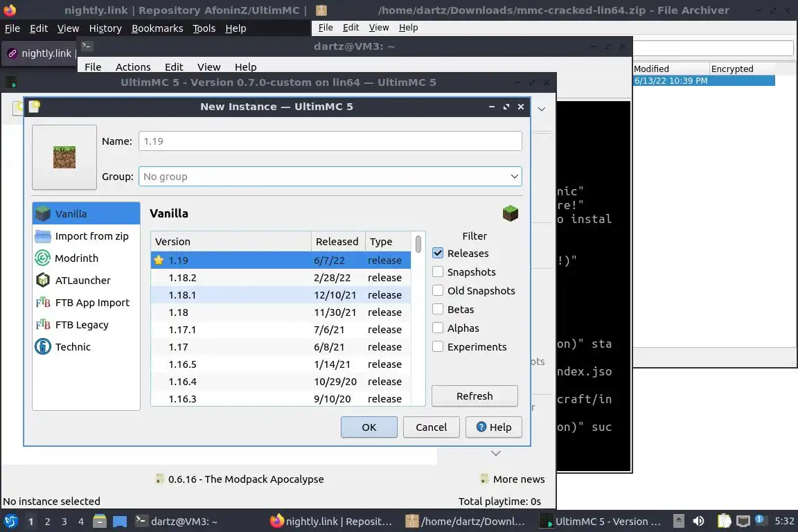Click the terminal window title icon
798x532 pixels.
tap(87, 46)
